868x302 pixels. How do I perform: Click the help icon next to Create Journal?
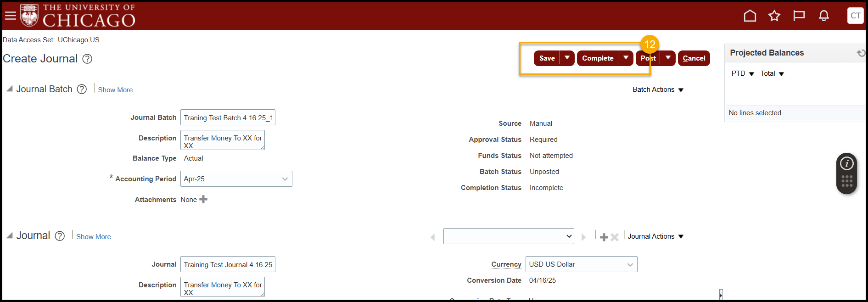click(x=87, y=59)
